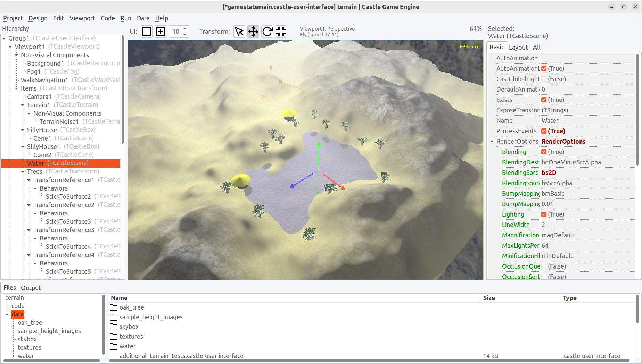Switch to the Rotate transform tool
The width and height of the screenshot is (642, 364).
click(x=267, y=31)
